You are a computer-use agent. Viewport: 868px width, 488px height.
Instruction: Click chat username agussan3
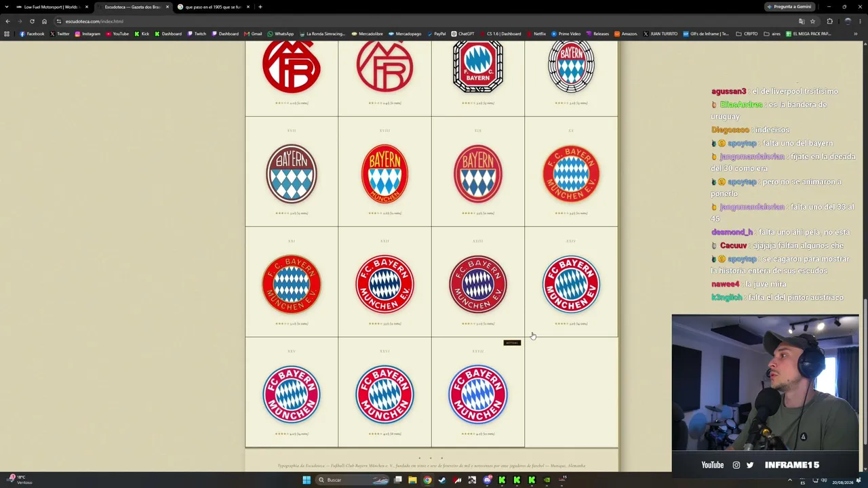(x=728, y=91)
